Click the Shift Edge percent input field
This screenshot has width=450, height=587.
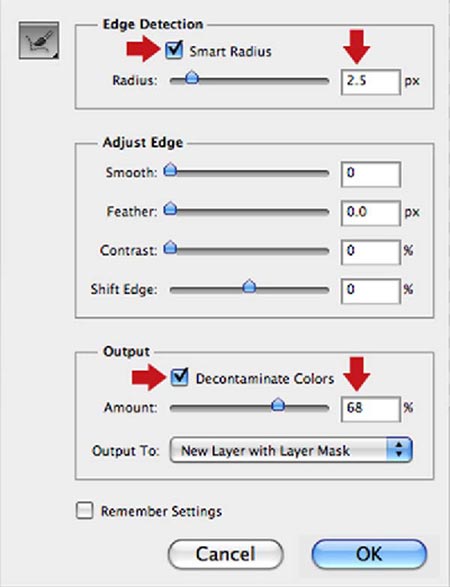coord(371,291)
